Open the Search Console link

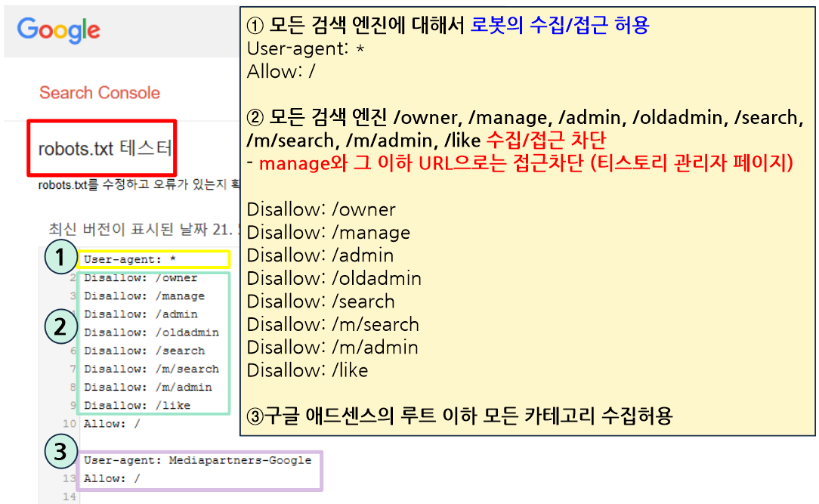100,92
